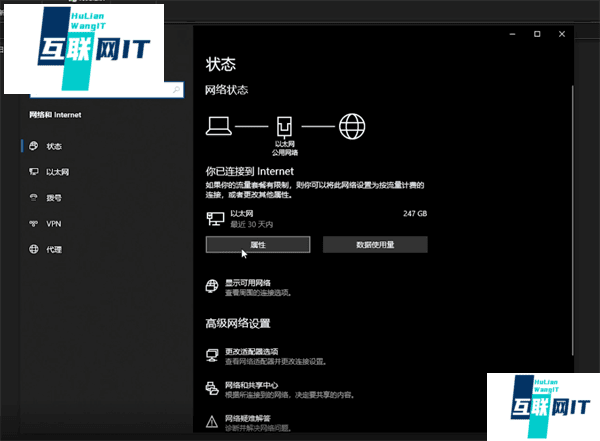Click the 拨号 dial-up sidebar icon
Screen dimensions: 600x441
pos(35,198)
